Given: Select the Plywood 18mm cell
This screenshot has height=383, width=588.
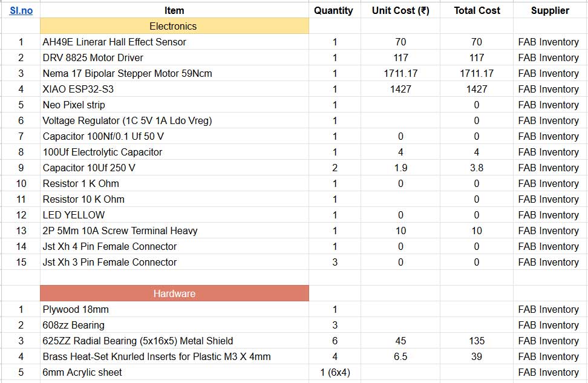Looking at the screenshot, I should click(x=76, y=309).
